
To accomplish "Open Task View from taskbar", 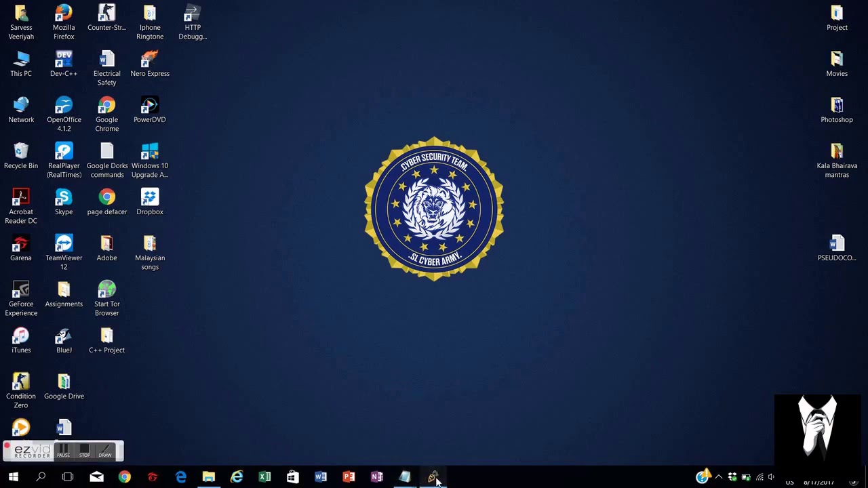I will [68, 477].
